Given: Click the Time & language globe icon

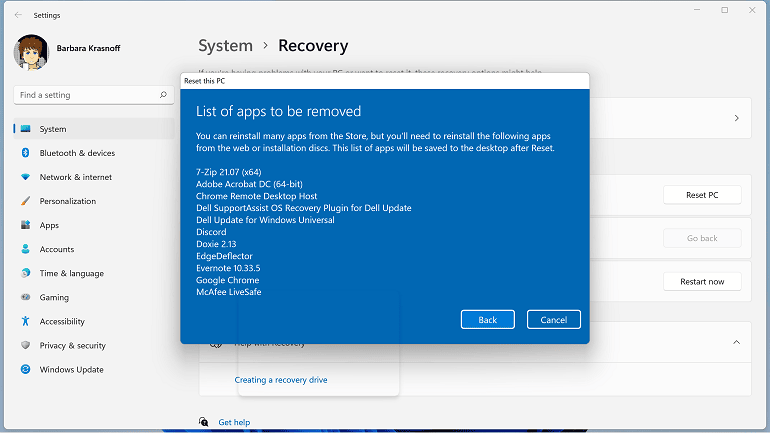Looking at the screenshot, I should click(x=26, y=273).
